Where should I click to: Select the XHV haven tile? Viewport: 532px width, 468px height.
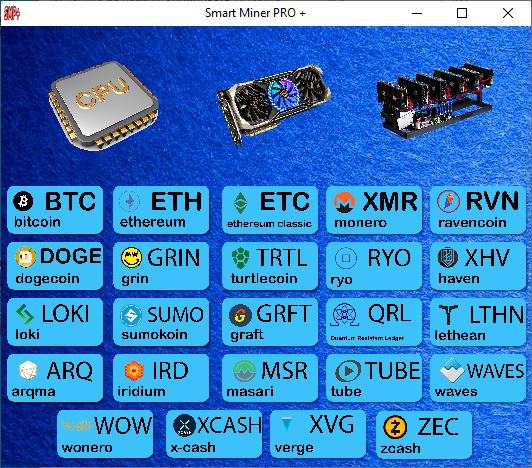coord(478,266)
